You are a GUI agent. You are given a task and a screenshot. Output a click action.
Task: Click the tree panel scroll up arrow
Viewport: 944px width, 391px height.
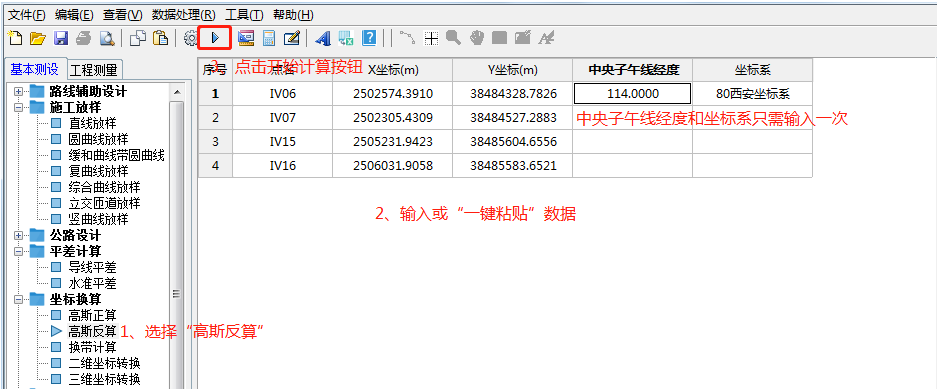click(x=176, y=92)
